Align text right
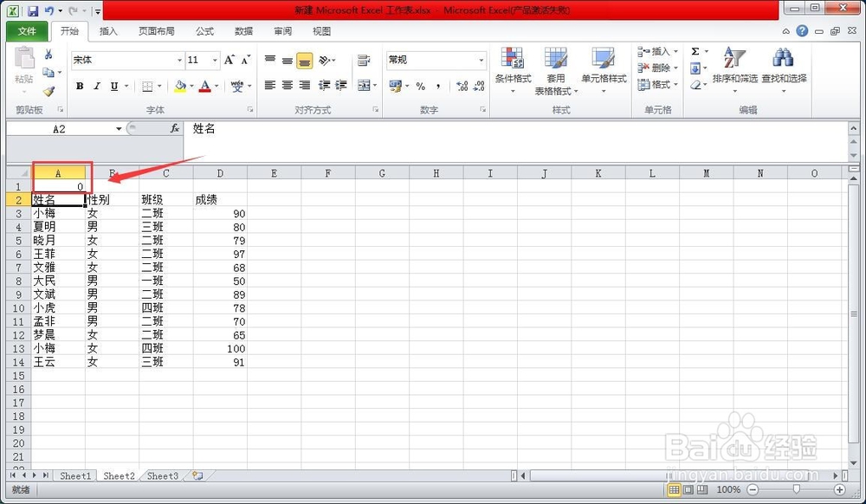 (304, 85)
